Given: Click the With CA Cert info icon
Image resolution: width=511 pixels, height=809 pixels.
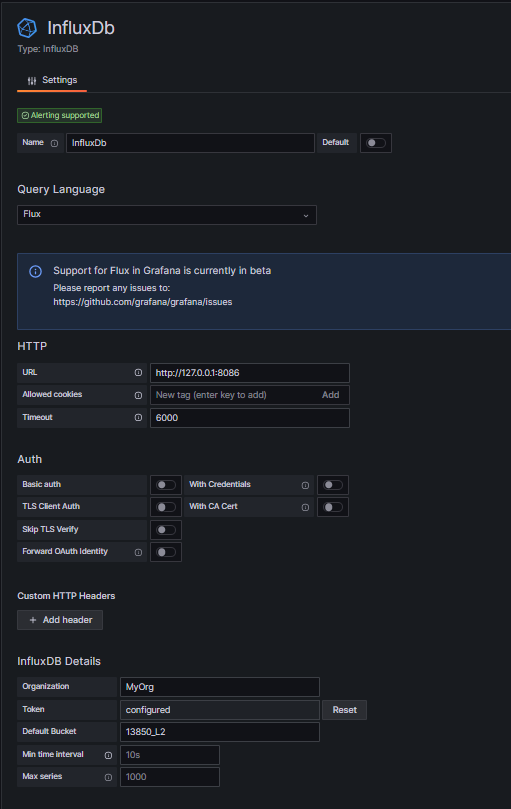Looking at the screenshot, I should [x=305, y=507].
